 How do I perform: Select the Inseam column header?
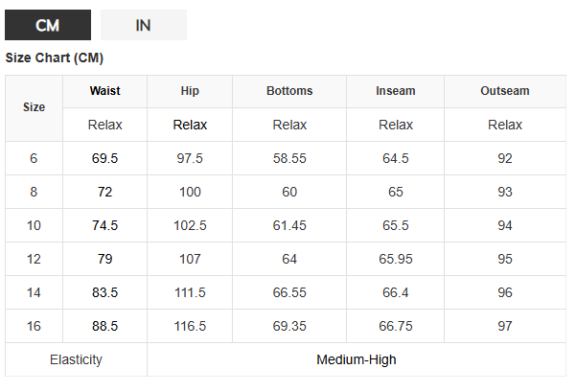396,91
